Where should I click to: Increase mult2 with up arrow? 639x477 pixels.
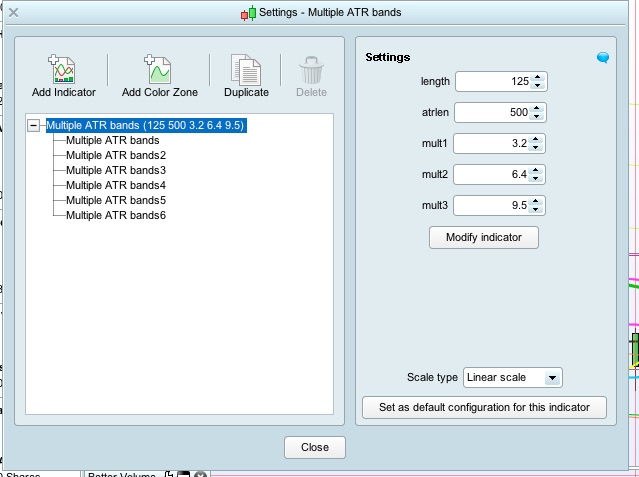tap(536, 170)
